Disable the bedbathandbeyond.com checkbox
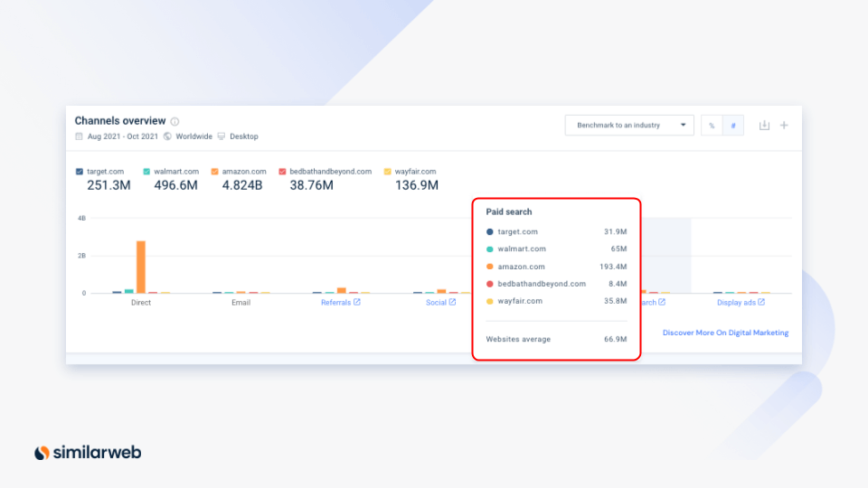Image resolution: width=868 pixels, height=488 pixels. (x=282, y=171)
